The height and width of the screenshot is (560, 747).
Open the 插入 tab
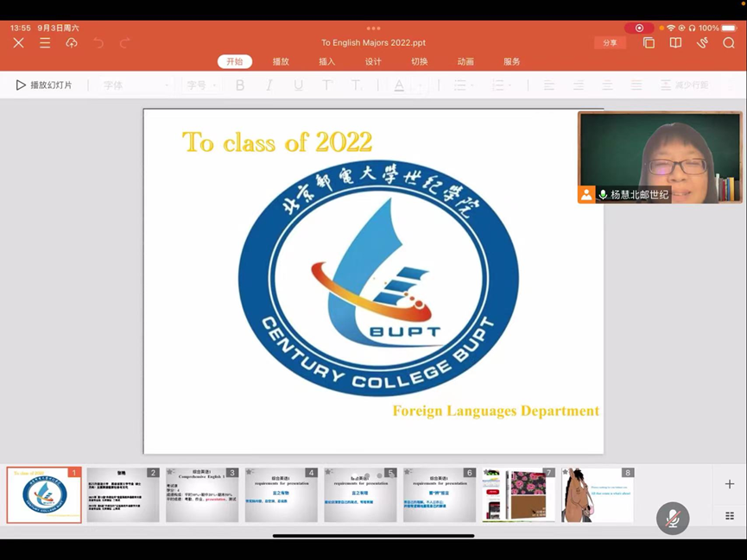[x=326, y=61]
